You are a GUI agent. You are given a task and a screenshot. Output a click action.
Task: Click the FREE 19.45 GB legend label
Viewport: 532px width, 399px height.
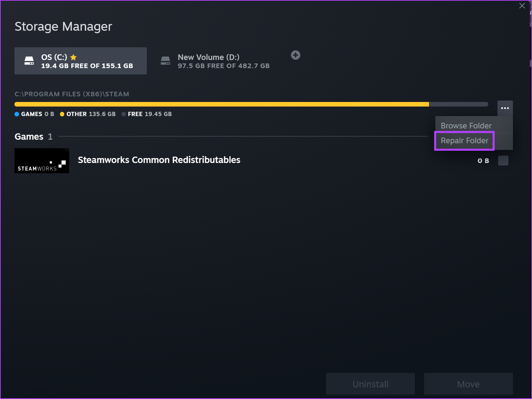click(150, 114)
